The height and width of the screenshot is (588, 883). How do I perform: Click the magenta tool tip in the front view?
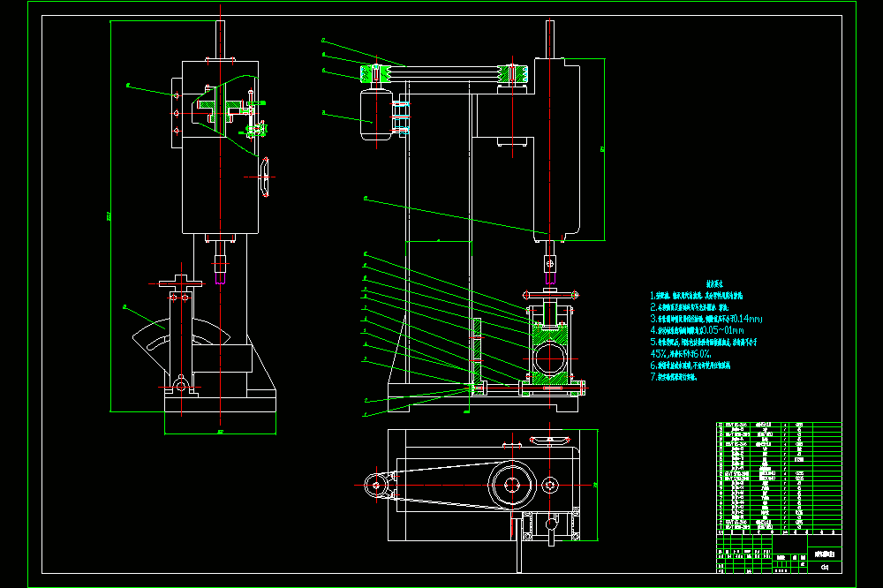[550, 278]
